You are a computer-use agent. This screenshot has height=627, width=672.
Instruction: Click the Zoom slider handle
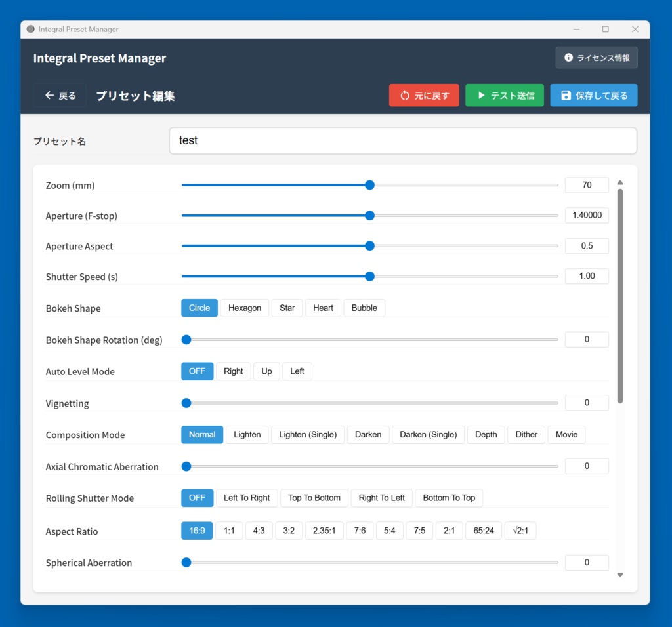pos(369,185)
